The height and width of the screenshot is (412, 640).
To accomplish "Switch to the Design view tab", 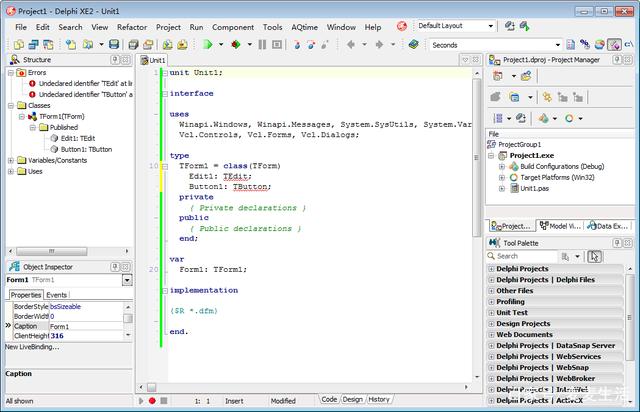I will (353, 399).
